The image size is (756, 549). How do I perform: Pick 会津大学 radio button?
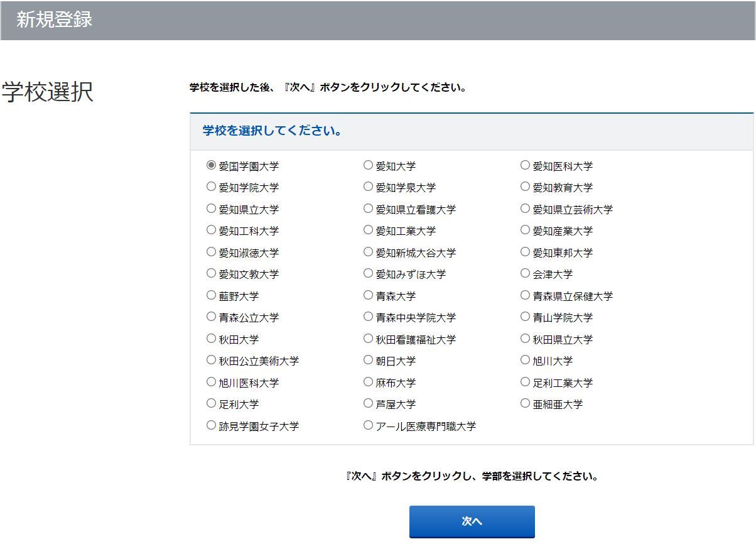(525, 273)
